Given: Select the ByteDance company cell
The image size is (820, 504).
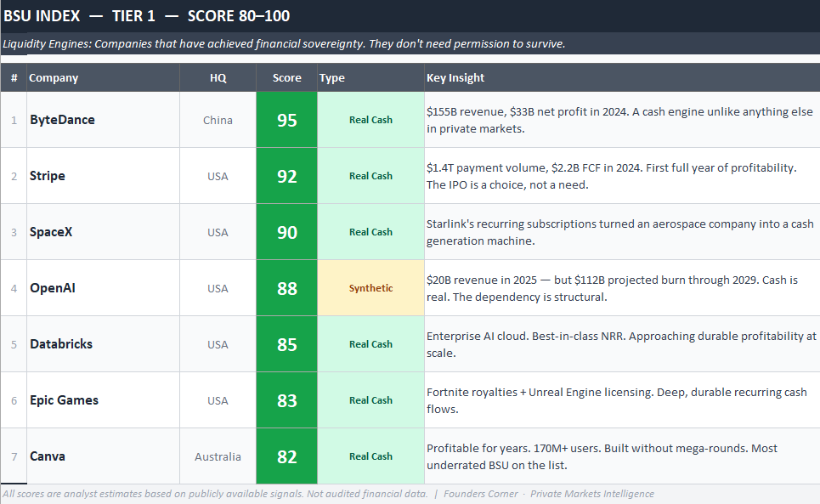Looking at the screenshot, I should 103,120.
